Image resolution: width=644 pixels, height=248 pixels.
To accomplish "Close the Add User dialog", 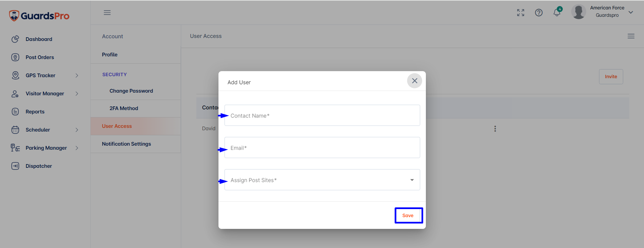I will pos(414,81).
